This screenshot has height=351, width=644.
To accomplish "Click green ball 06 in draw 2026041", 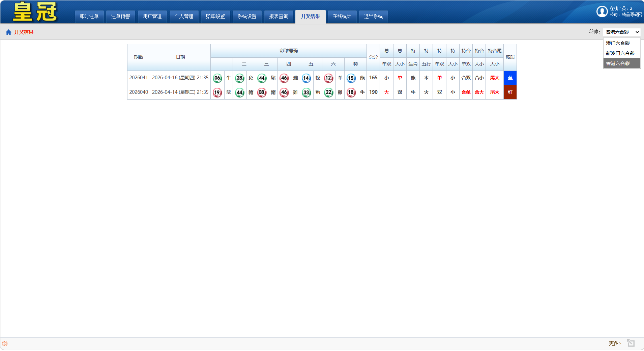I will pyautogui.click(x=217, y=78).
